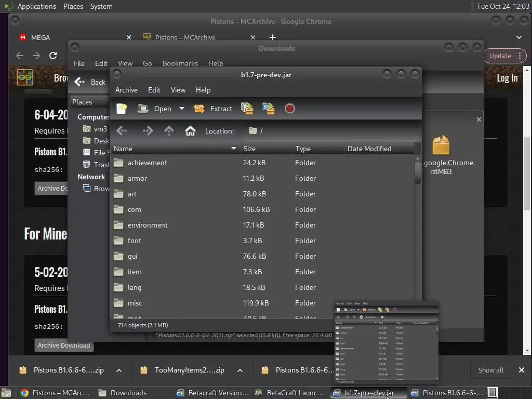Open Places sidebar selector in Downloads
This screenshot has height=399, width=532.
point(90,102)
